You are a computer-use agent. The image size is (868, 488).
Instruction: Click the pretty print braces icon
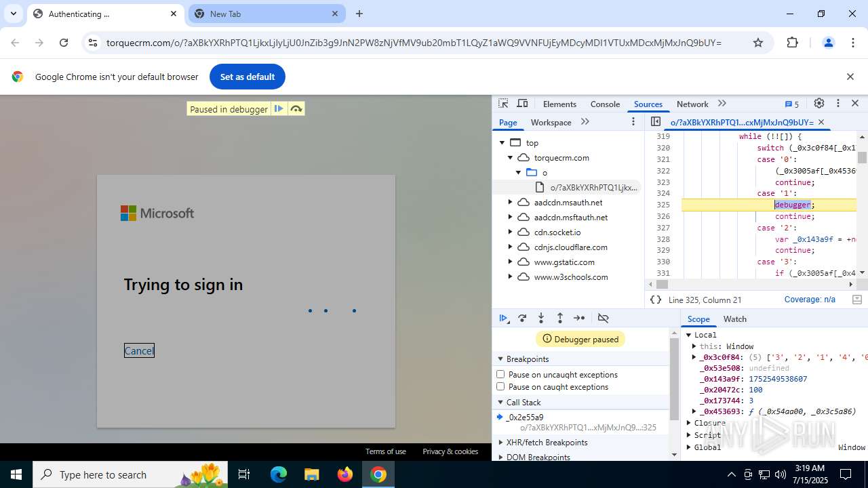(656, 300)
